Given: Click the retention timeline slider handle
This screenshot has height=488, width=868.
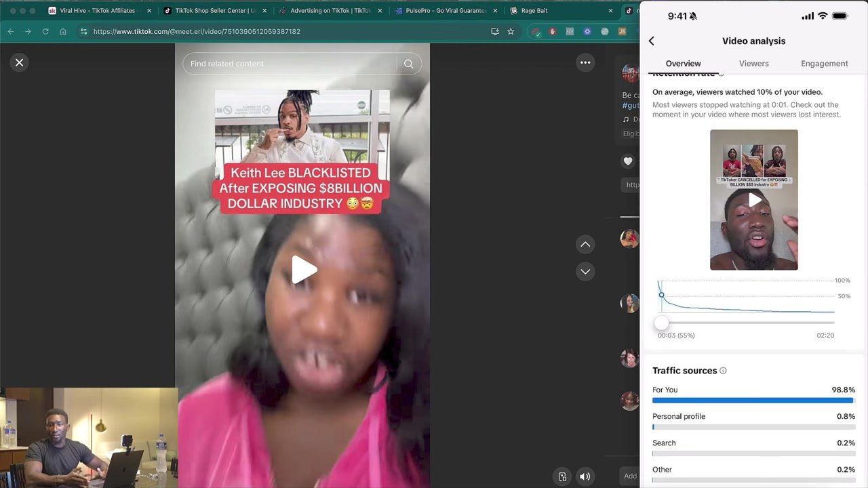Looking at the screenshot, I should coord(661,323).
